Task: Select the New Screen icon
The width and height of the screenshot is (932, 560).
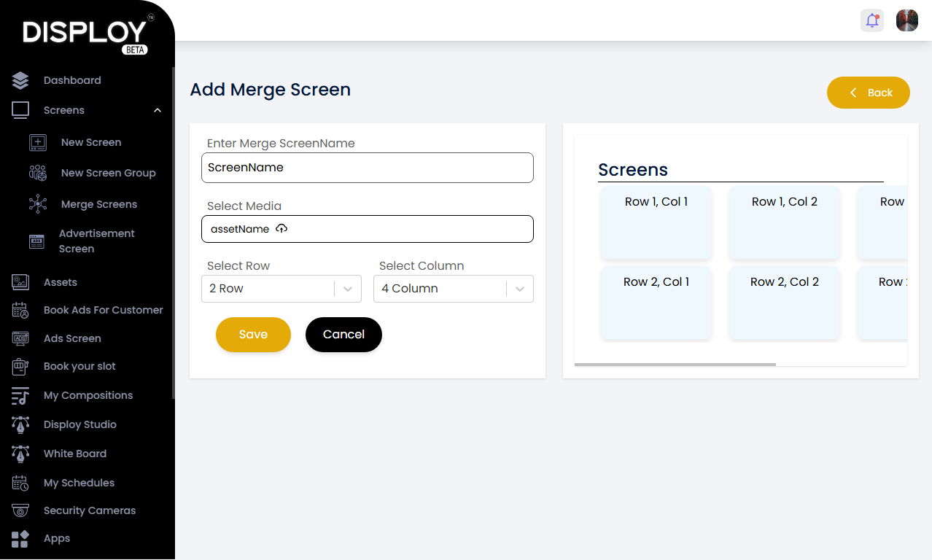Action: tap(36, 142)
